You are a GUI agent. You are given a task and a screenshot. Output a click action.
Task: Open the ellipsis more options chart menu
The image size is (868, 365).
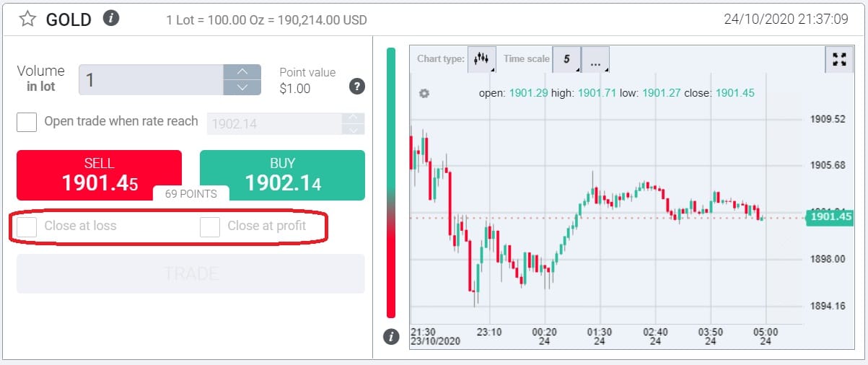595,60
